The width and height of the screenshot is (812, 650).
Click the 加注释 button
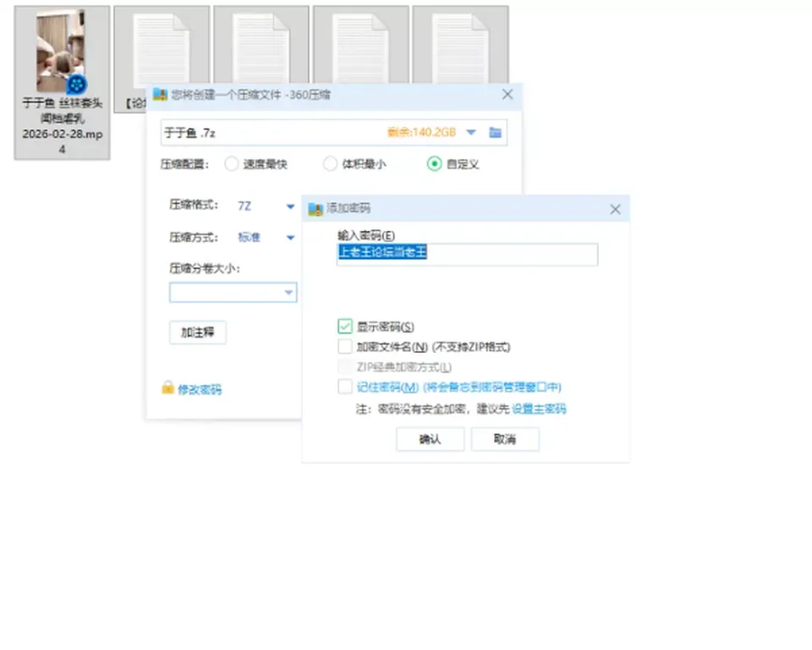(197, 333)
